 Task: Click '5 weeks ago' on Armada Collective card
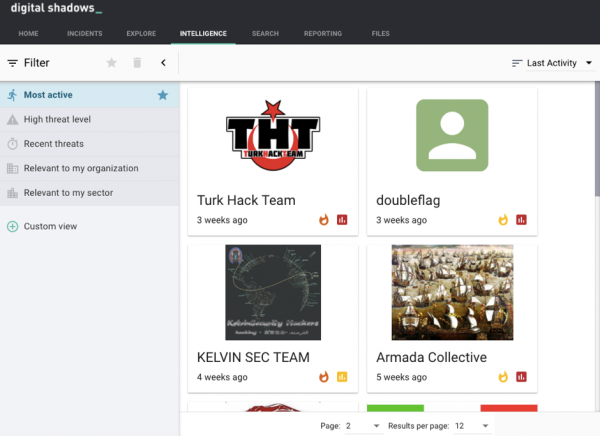click(401, 377)
